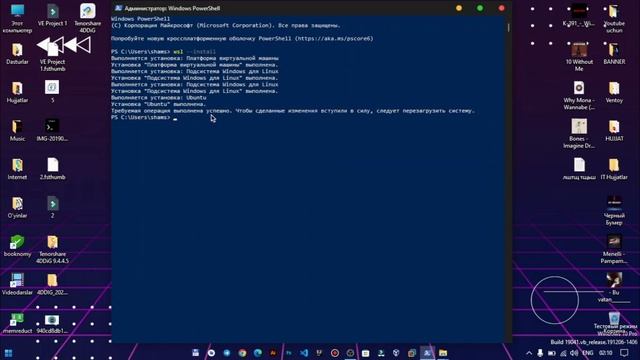Image resolution: width=640 pixels, height=360 pixels.
Task: Select the '10 Without Me' media file
Action: 579,57
